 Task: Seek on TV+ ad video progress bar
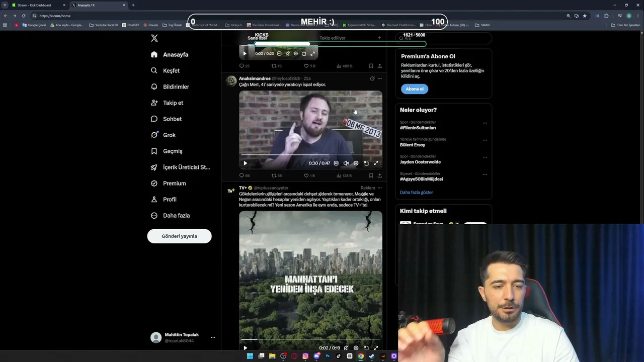310,339
